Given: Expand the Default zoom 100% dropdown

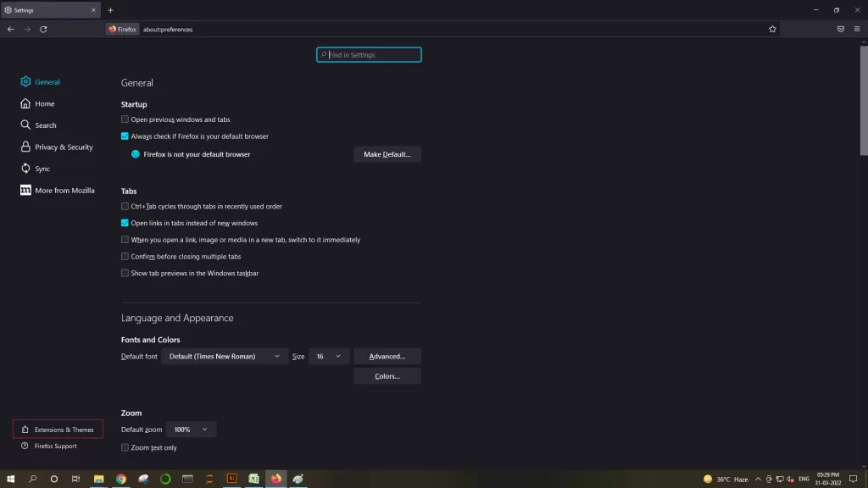Looking at the screenshot, I should 191,430.
